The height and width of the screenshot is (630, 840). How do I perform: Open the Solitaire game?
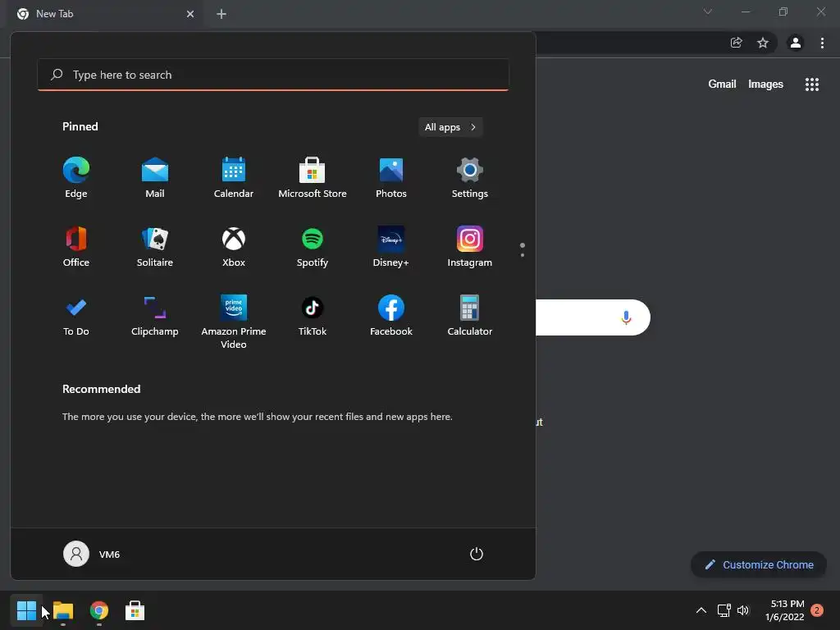tap(155, 246)
